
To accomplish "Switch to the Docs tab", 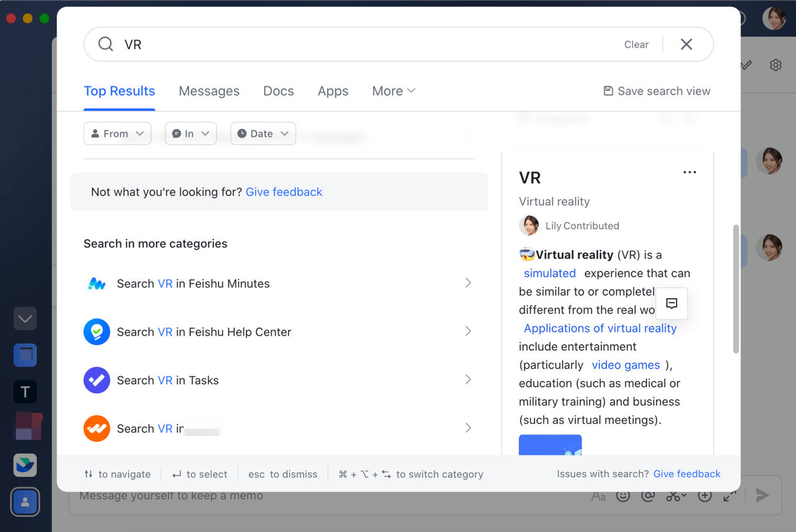I will pos(278,91).
